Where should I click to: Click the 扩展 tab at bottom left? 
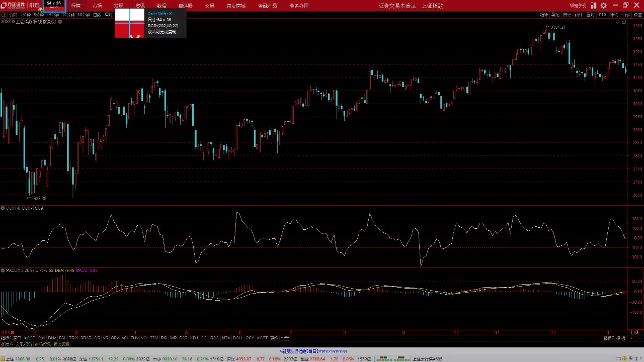tap(7, 344)
